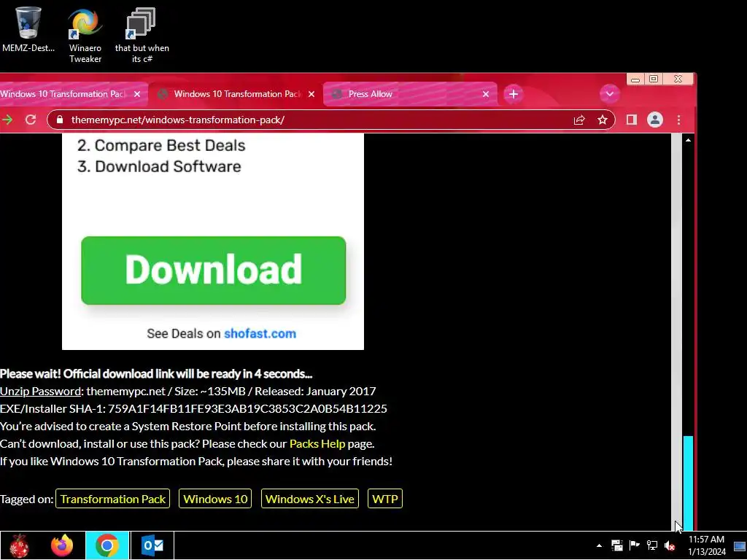Open the Transformation Pack tag
Viewport: 747px width, 560px height.
[112, 499]
